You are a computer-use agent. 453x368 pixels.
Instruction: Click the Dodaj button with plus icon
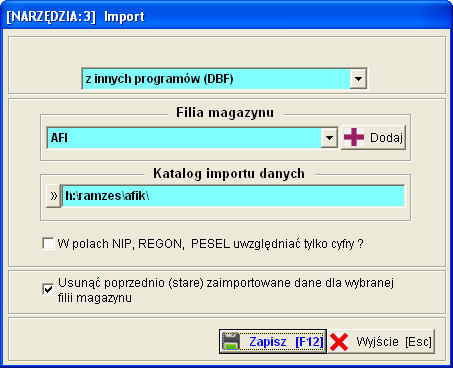[373, 137]
